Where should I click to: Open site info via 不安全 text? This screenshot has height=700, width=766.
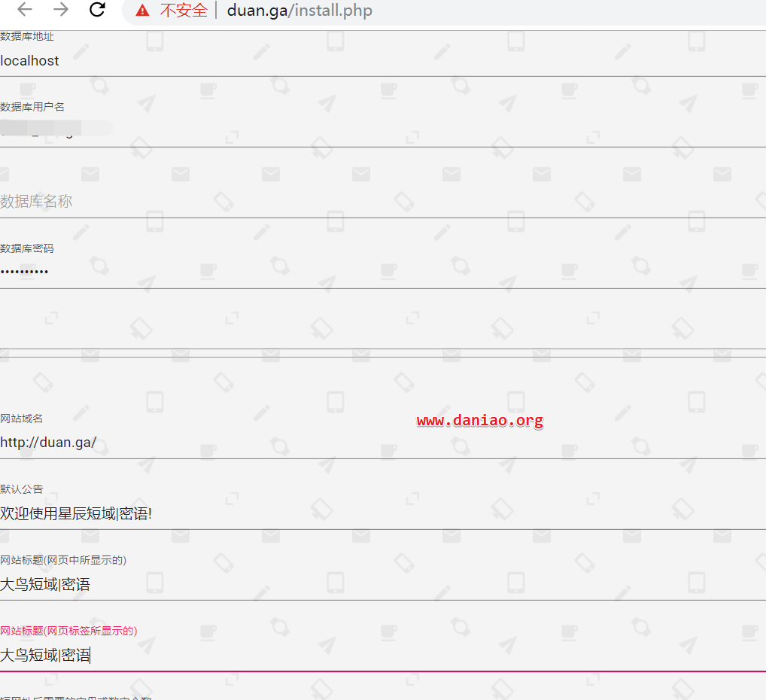click(183, 11)
